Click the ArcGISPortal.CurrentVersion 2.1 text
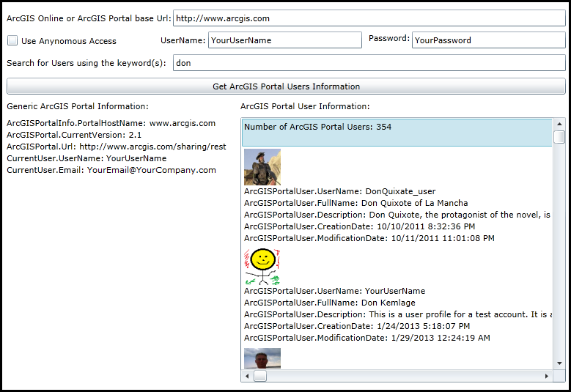Viewport: 571px width, 392px height. pyautogui.click(x=74, y=135)
